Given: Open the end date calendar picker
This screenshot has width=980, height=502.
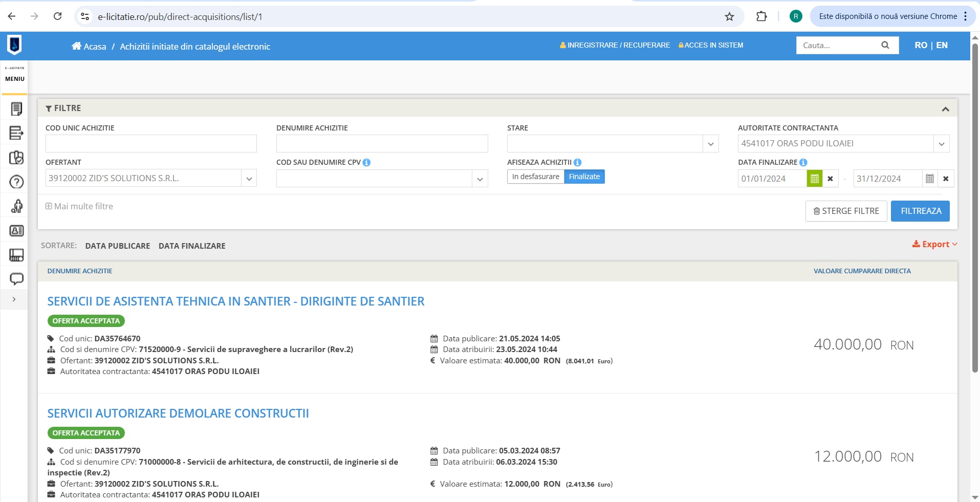Looking at the screenshot, I should (x=930, y=179).
